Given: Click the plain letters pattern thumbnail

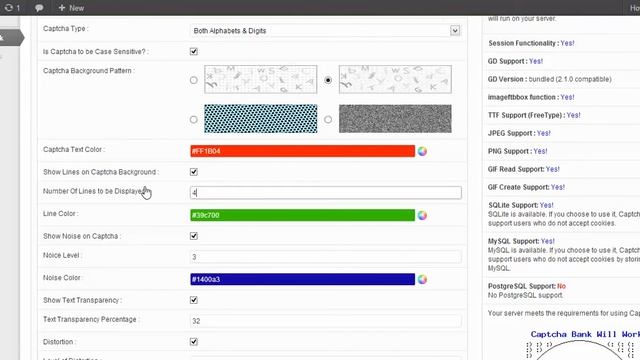Looking at the screenshot, I should [x=395, y=79].
